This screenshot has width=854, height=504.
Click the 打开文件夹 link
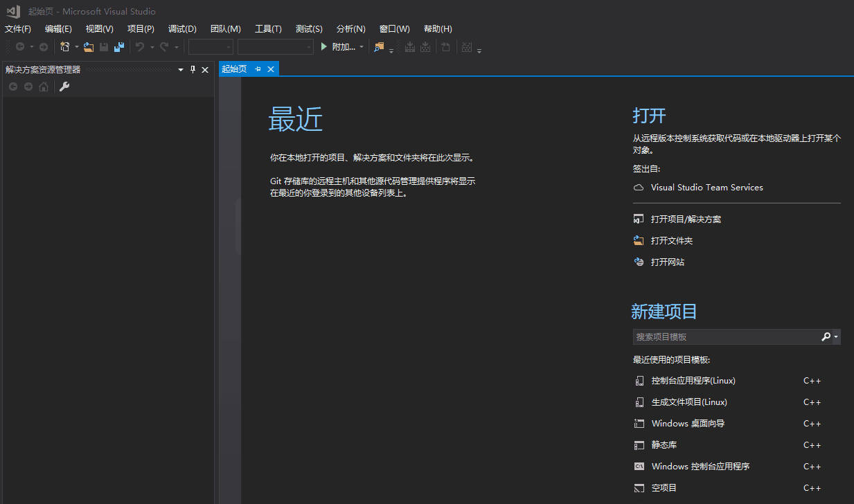click(x=672, y=241)
